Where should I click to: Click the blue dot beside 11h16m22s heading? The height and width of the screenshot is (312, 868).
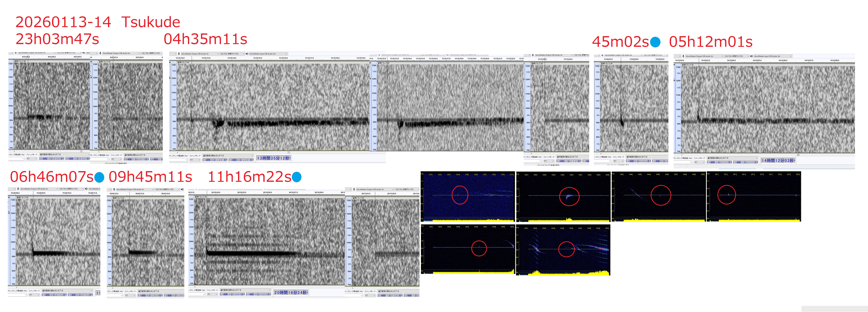click(x=296, y=177)
